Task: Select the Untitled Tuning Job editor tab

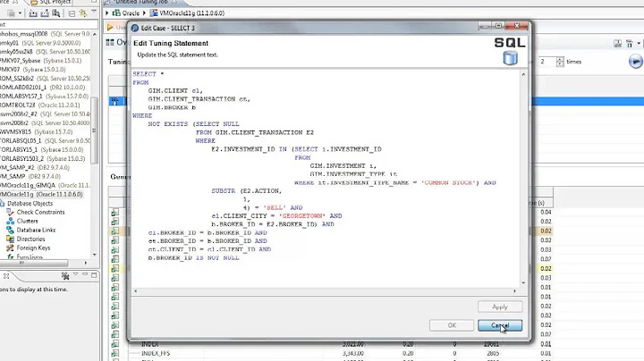Action: (x=141, y=2)
